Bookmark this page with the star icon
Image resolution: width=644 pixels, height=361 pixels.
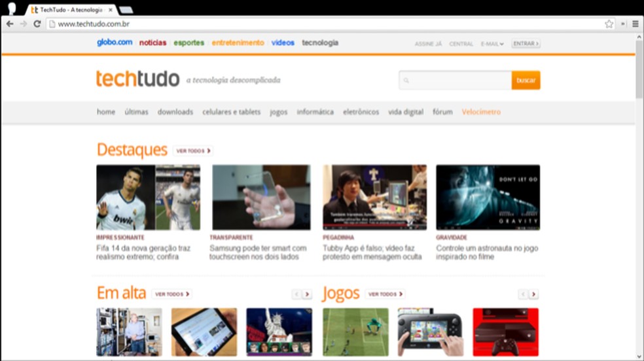coord(609,24)
